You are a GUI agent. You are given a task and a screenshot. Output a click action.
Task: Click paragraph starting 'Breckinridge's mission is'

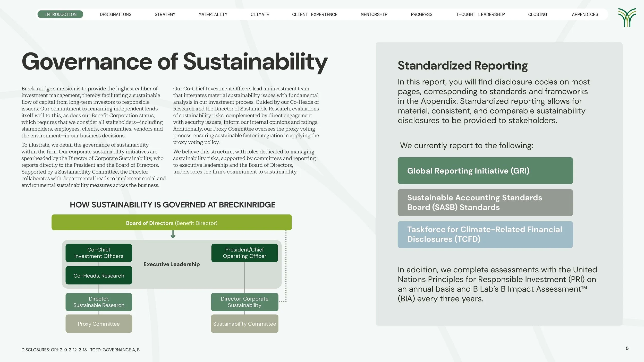tap(92, 112)
